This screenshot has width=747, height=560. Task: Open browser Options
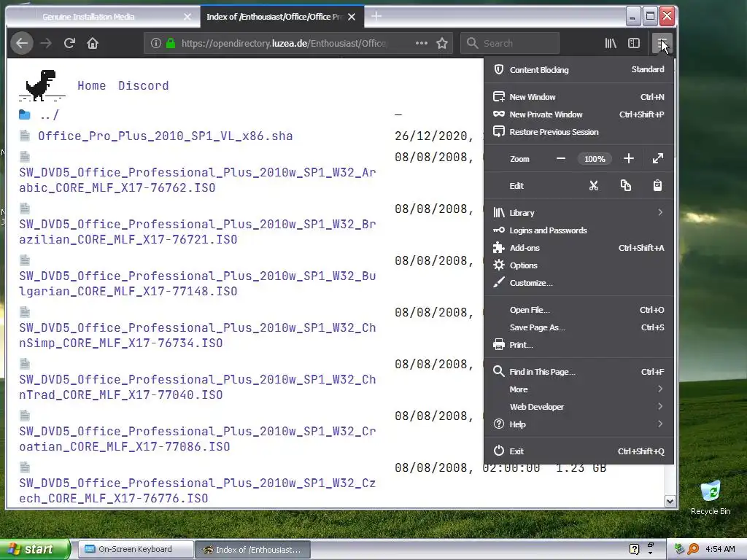[578, 265]
